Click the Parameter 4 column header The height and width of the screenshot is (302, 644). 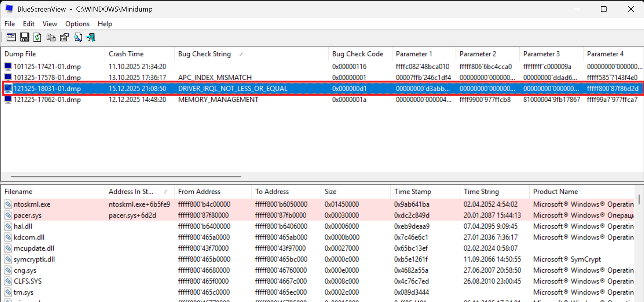613,54
